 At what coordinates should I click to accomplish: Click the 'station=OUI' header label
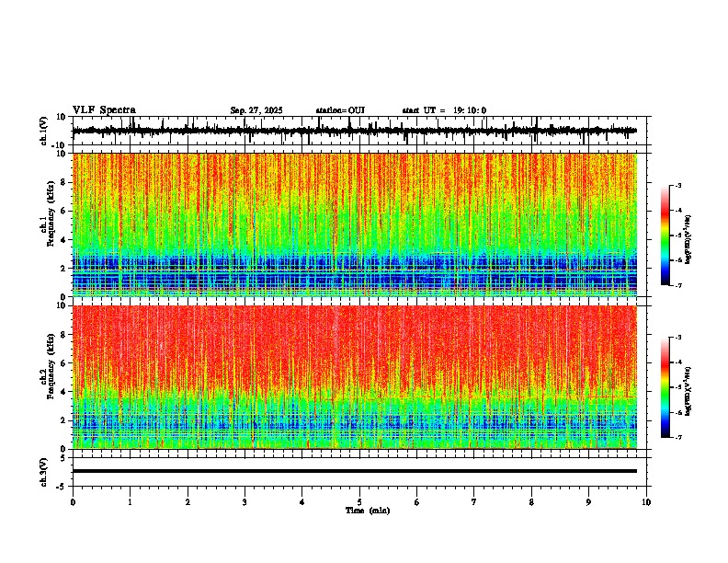340,110
